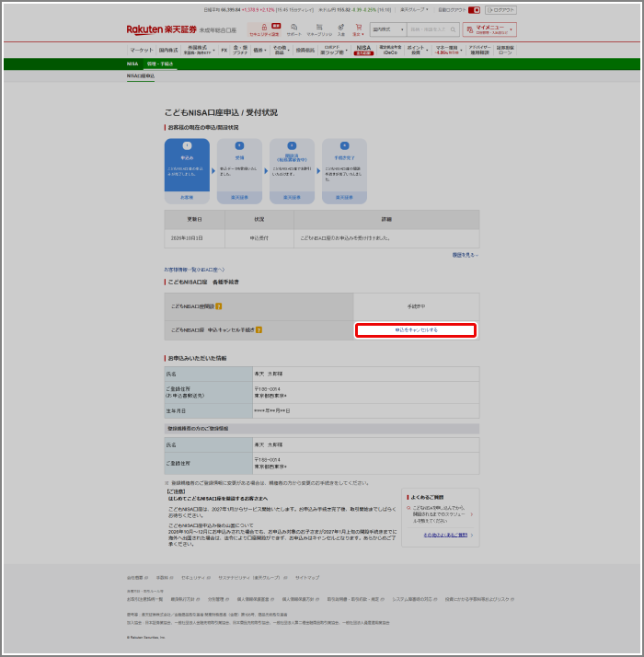Open the 会社概要 footer link
The image size is (644, 657).
coord(135,578)
